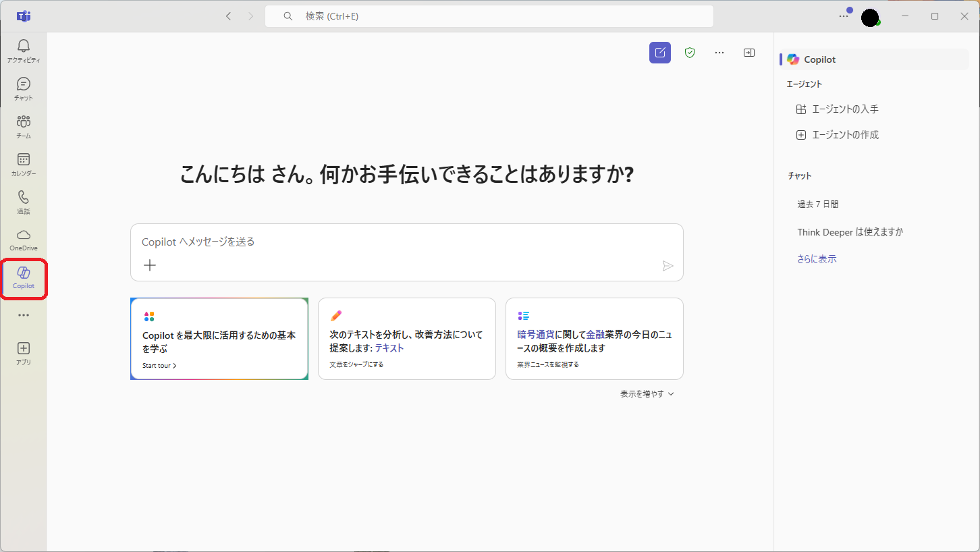Click the plus attachment icon in message box
Screen dimensions: 980x552
point(150,265)
